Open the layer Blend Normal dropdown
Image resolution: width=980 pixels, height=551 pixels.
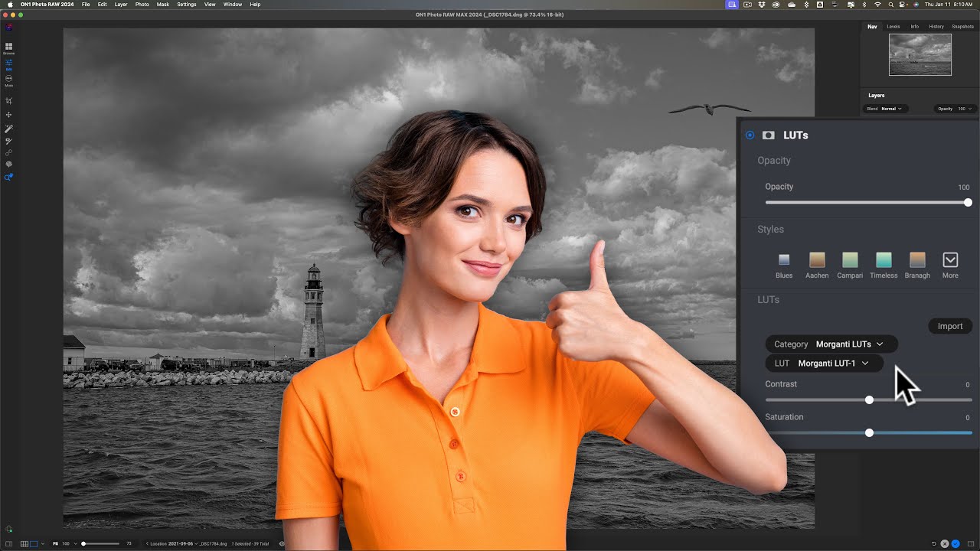pos(886,109)
